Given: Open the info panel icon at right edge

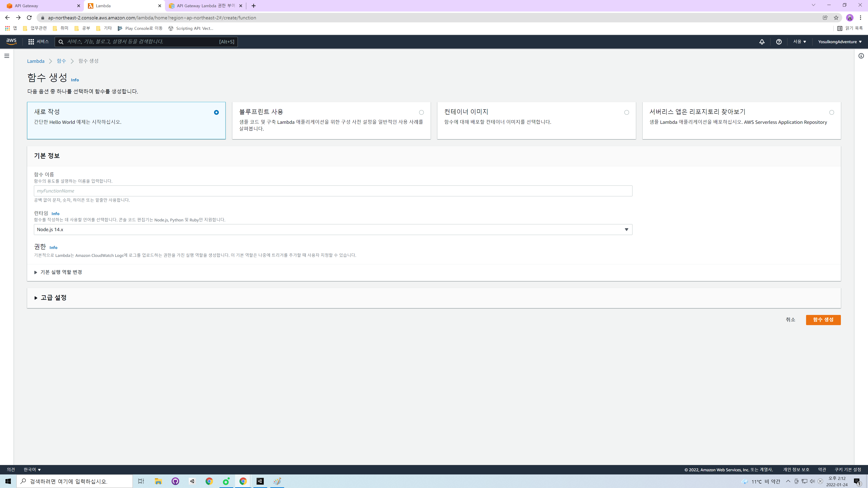Looking at the screenshot, I should click(861, 56).
